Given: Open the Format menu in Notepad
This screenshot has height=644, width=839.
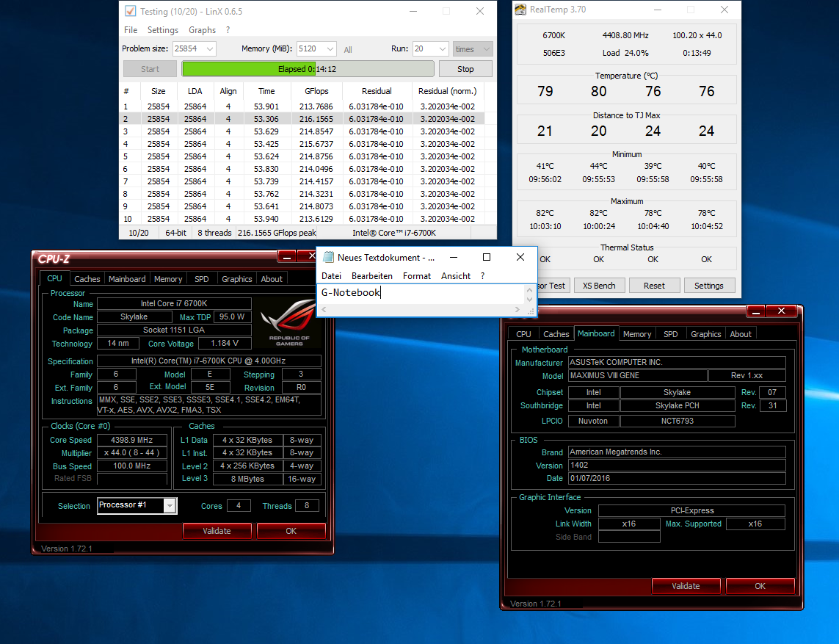Looking at the screenshot, I should [x=417, y=276].
